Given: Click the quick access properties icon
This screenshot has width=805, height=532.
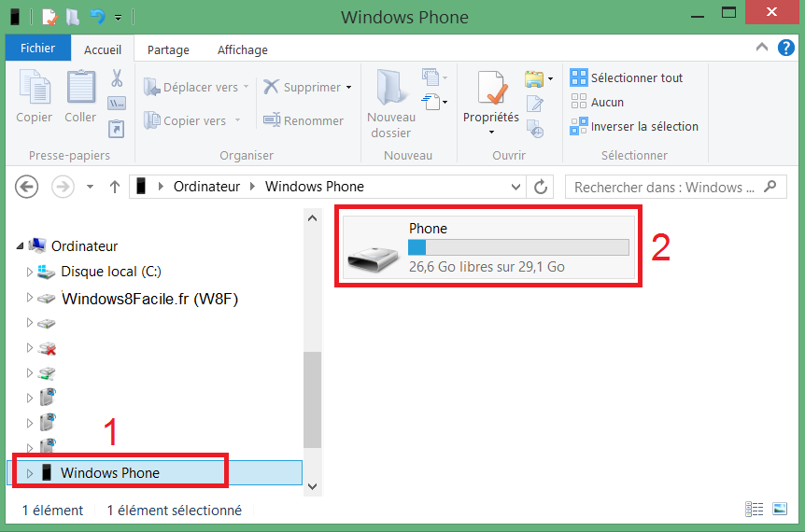Looking at the screenshot, I should click(x=49, y=17).
